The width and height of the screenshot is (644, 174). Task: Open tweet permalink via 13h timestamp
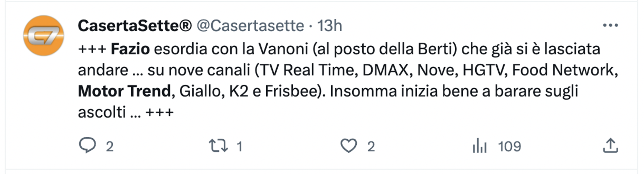click(329, 26)
